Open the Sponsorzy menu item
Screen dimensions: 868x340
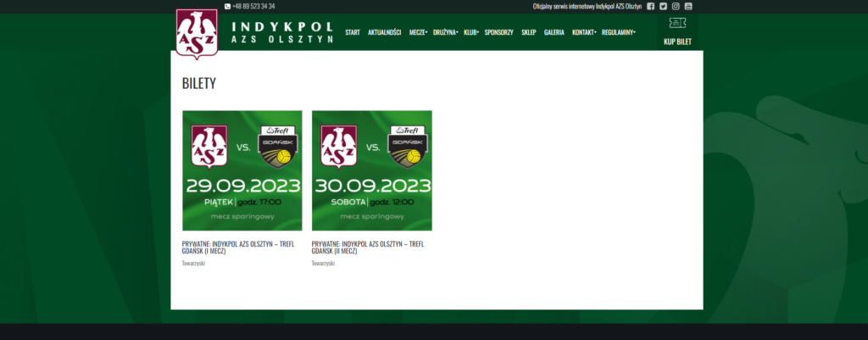click(498, 32)
